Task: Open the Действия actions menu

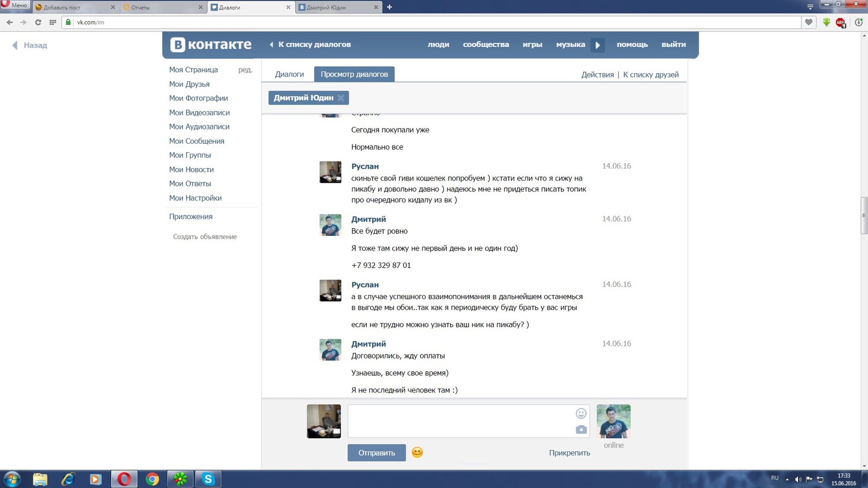Action: (x=597, y=75)
